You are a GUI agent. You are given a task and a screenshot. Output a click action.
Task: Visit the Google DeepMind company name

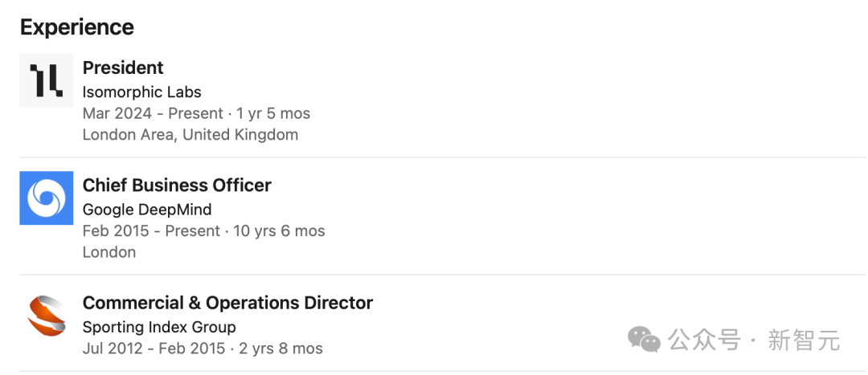(x=147, y=210)
